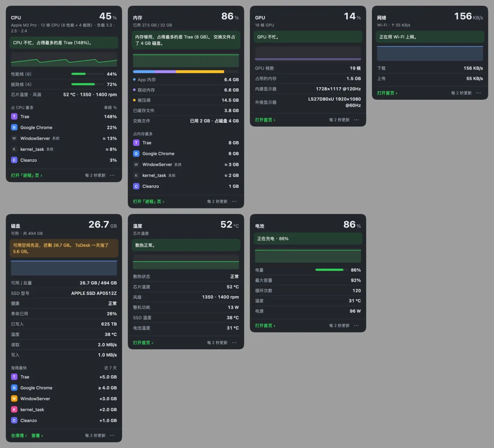This screenshot has height=448, width=494.
Task: Click the disk warning banner about ToDesk
Action: pos(64,248)
